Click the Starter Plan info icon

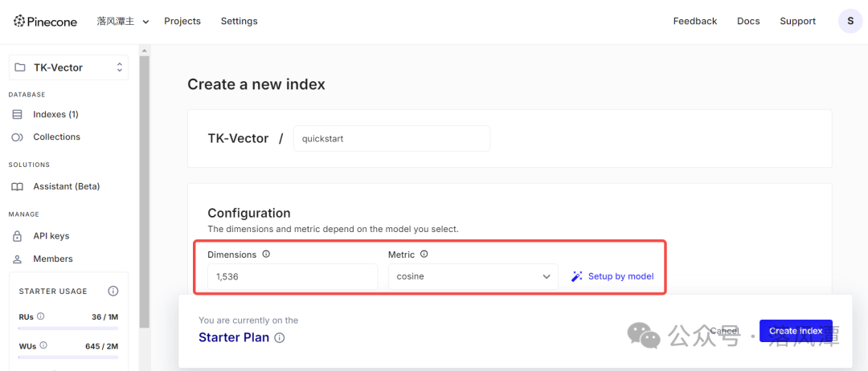pos(280,338)
